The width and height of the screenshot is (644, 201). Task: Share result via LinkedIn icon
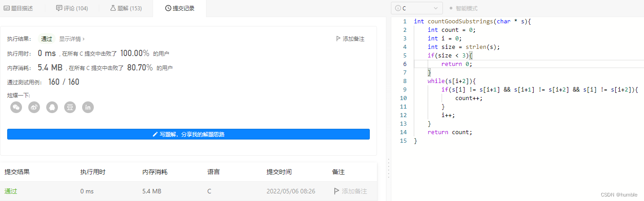click(88, 107)
